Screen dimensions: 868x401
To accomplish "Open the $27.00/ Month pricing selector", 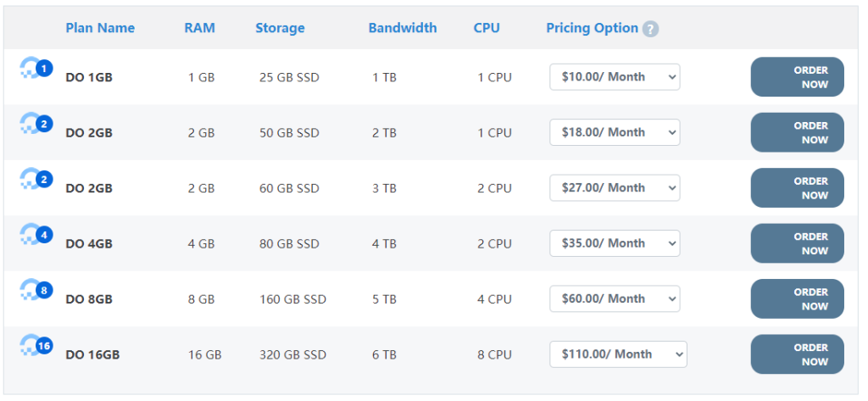I will click(615, 188).
